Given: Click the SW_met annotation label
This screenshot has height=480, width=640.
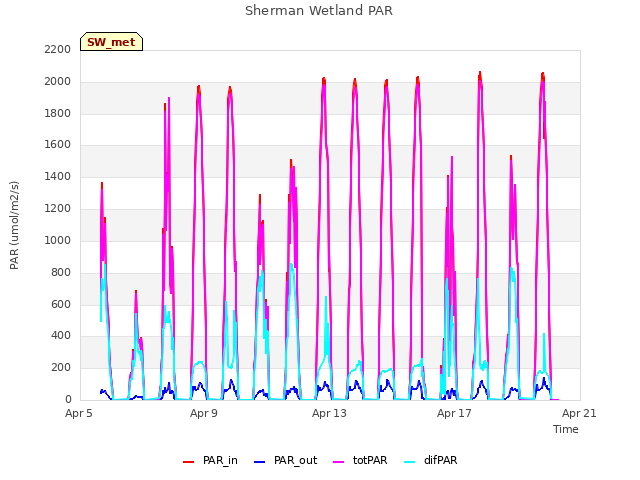Looking at the screenshot, I should [111, 42].
